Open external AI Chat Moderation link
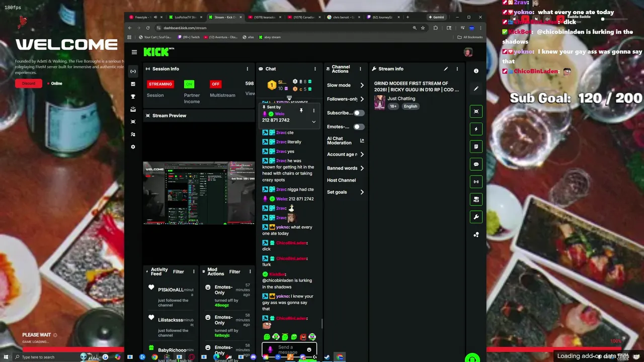The height and width of the screenshot is (362, 644). point(362,141)
